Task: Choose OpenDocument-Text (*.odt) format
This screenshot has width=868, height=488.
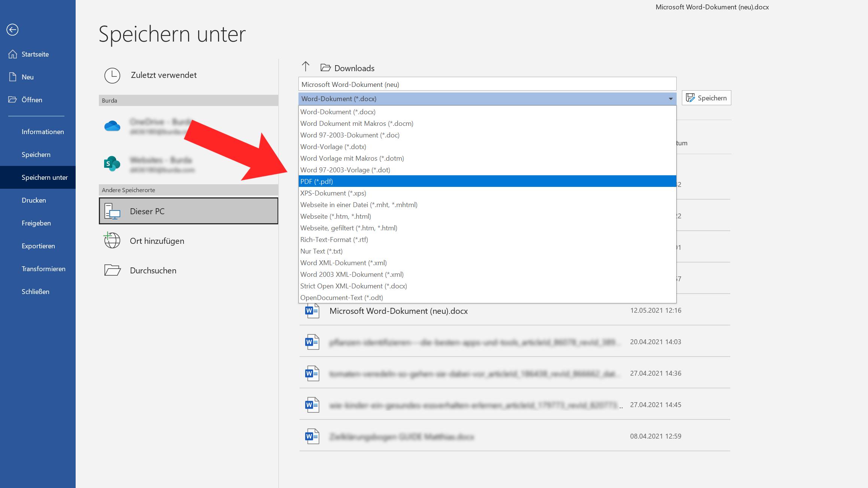Action: [x=342, y=297]
